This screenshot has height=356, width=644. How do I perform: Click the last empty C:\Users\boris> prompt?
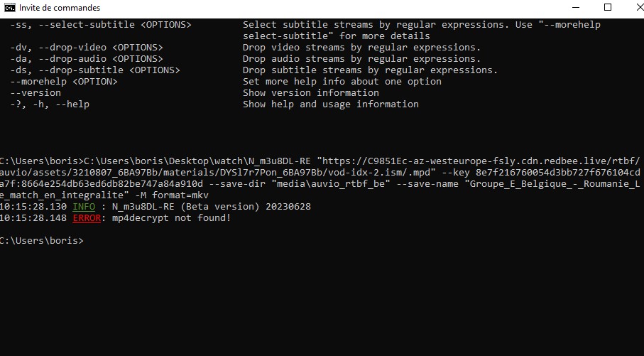click(x=41, y=241)
